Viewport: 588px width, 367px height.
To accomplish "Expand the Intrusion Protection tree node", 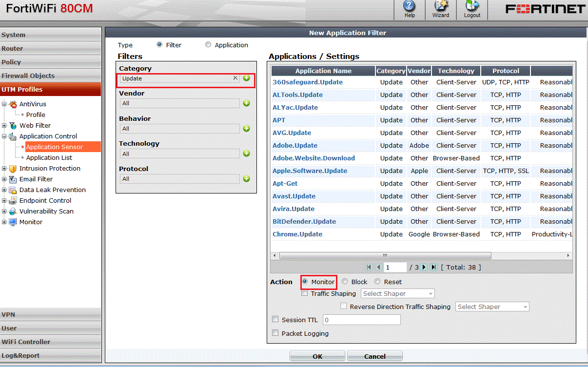I will pyautogui.click(x=4, y=169).
